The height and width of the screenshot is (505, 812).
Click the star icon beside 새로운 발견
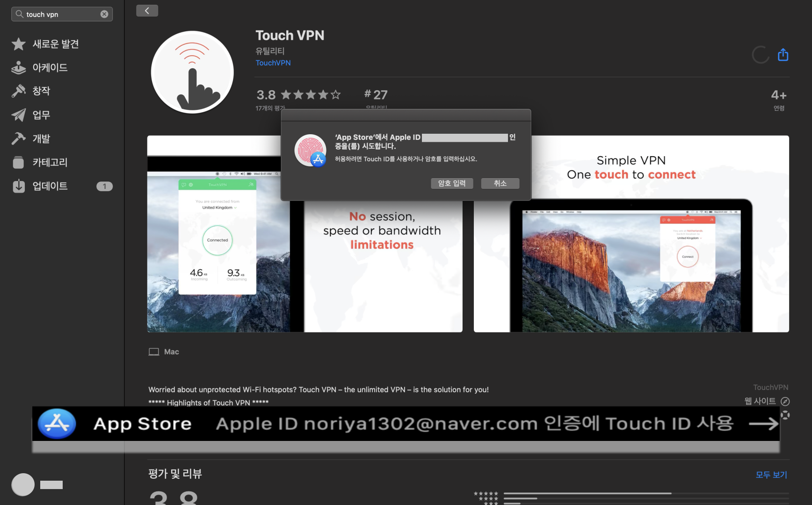[19, 44]
